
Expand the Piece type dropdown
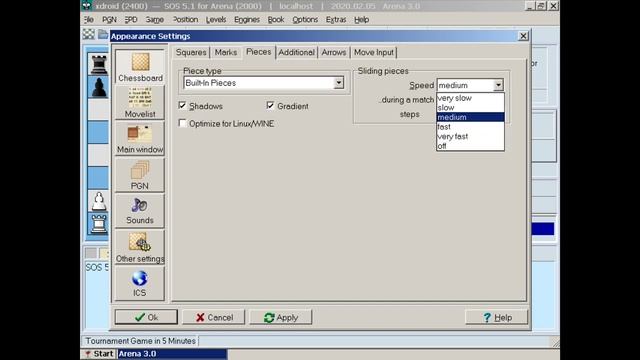tap(338, 83)
